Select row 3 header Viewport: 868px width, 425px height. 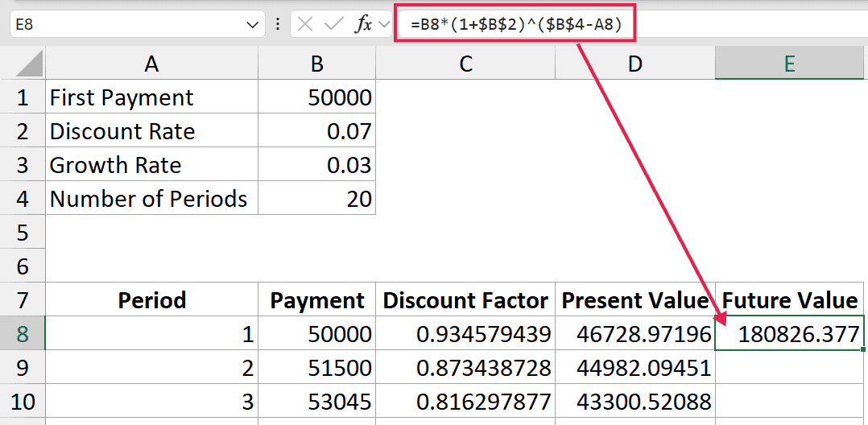pos(23,166)
